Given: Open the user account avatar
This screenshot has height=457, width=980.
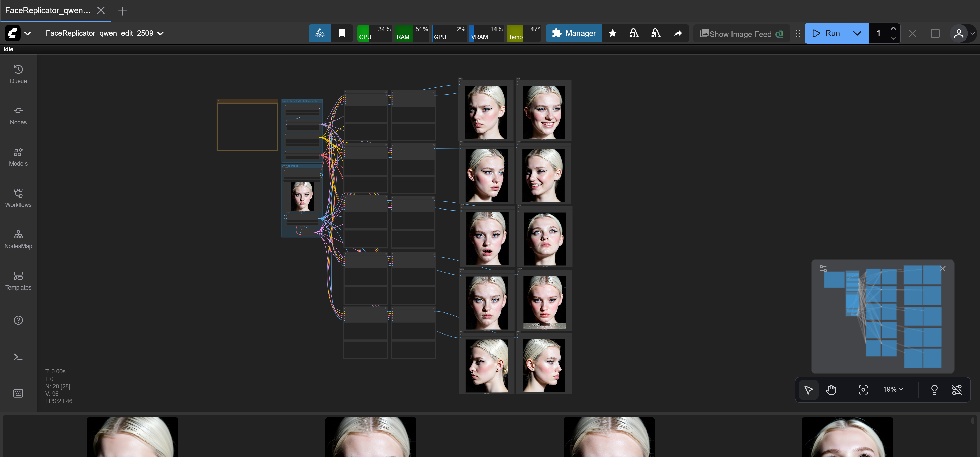Looking at the screenshot, I should 959,33.
